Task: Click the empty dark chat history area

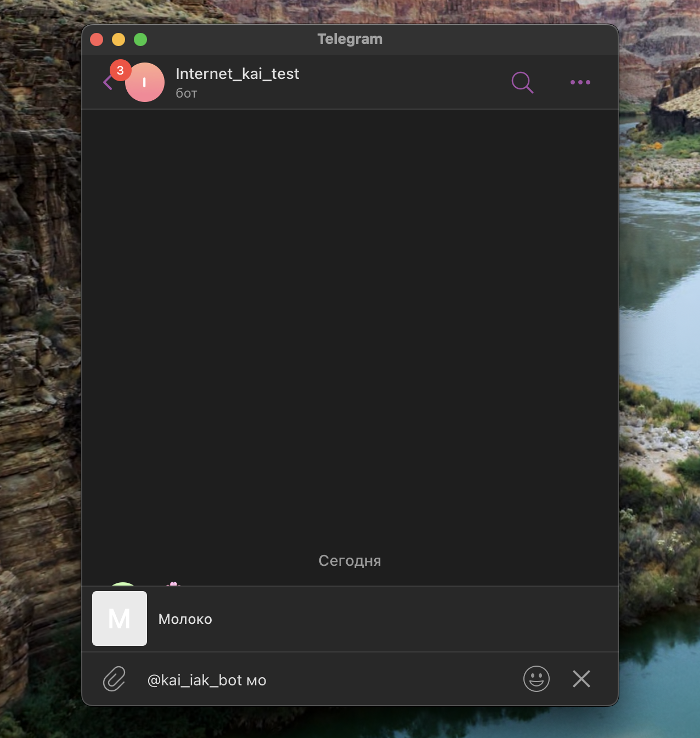Action: point(349,318)
